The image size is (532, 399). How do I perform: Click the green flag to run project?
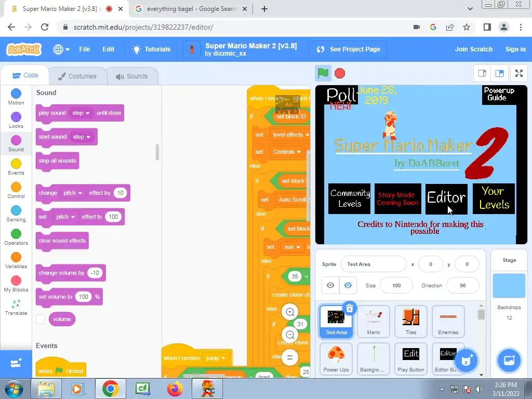(x=323, y=73)
